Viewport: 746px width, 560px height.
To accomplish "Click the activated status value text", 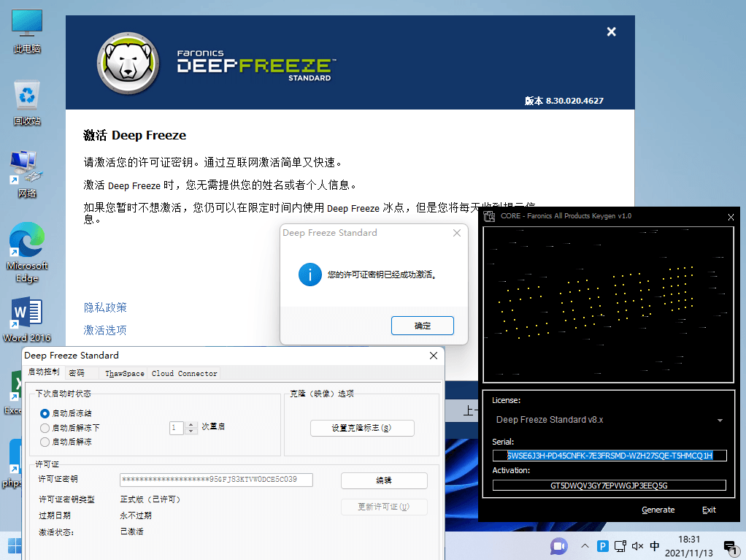I will point(132,532).
